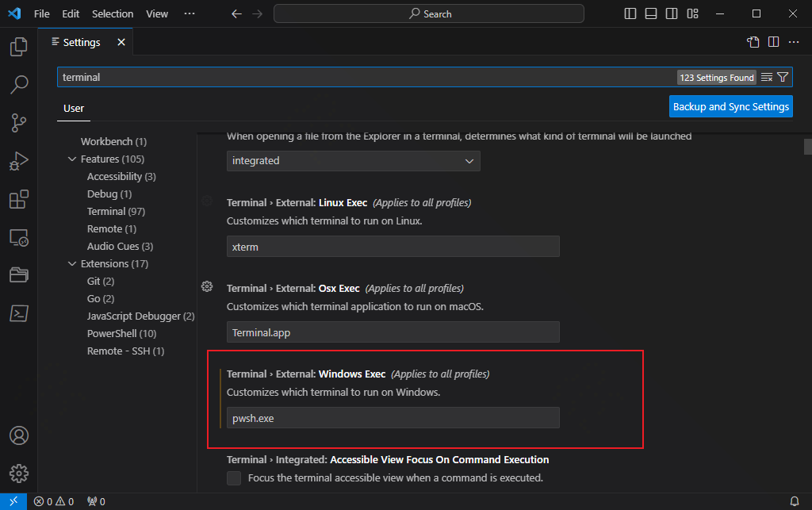Clear the settings search input
Viewport: 812px width, 510px height.
point(766,78)
